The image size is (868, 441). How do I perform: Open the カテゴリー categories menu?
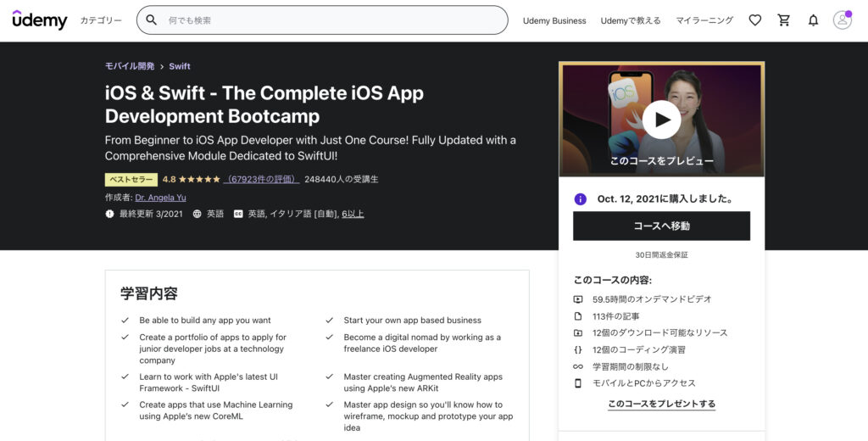101,20
